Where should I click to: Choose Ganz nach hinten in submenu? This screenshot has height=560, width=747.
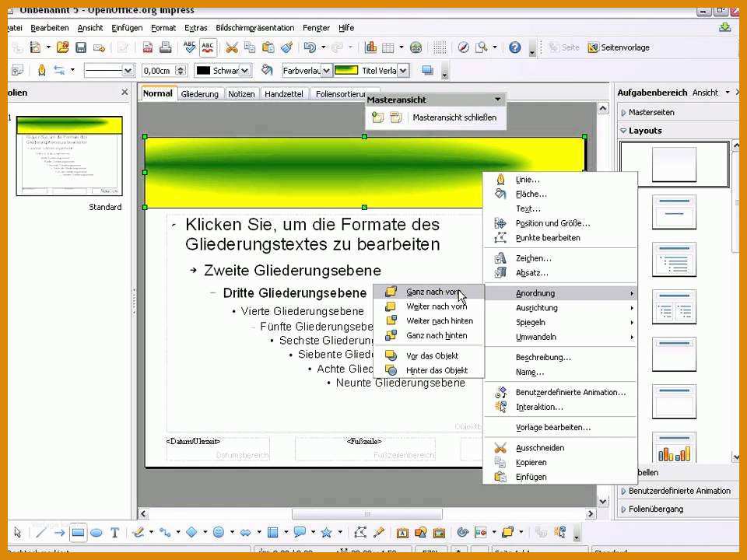429,336
